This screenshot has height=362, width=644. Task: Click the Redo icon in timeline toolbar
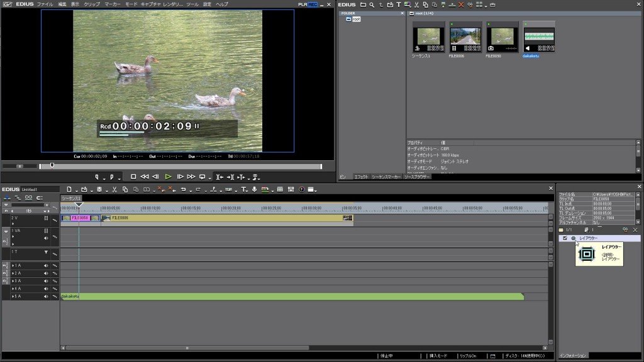[198, 189]
